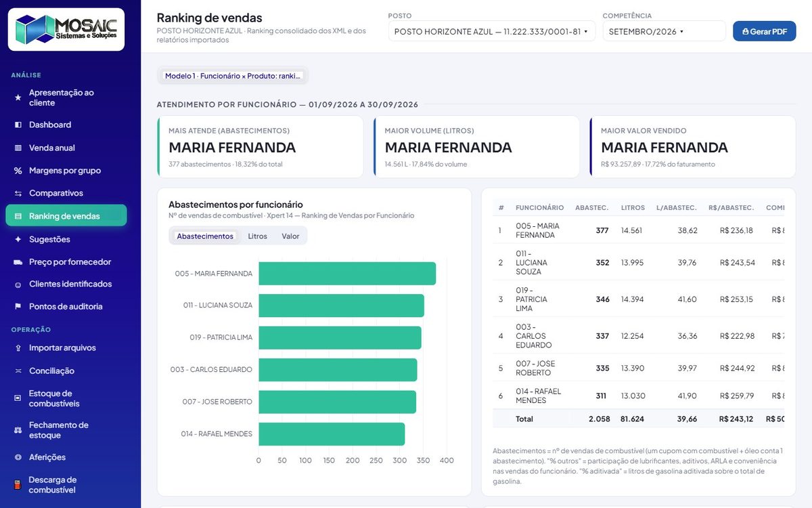The width and height of the screenshot is (812, 508).
Task: Click the Estoque de combustíveis icon
Action: point(18,398)
